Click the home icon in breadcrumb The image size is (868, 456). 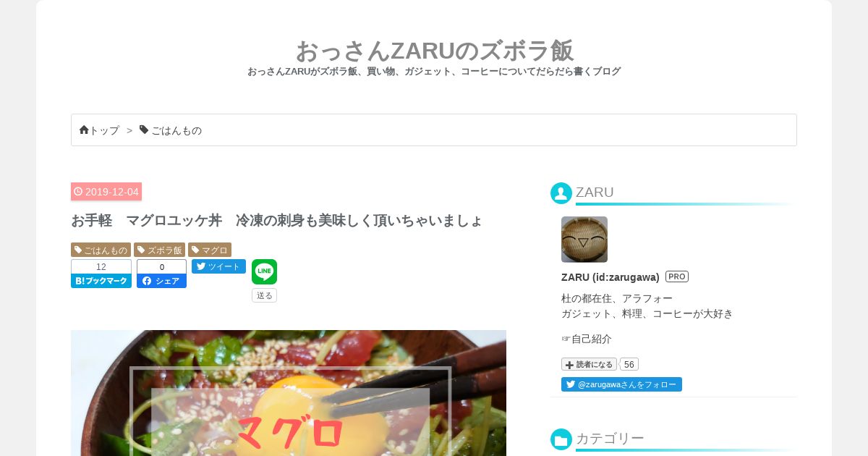pos(84,130)
